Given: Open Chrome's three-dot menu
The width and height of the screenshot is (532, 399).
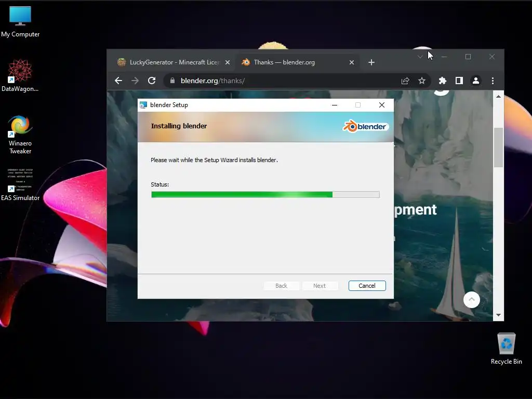Looking at the screenshot, I should pyautogui.click(x=493, y=81).
